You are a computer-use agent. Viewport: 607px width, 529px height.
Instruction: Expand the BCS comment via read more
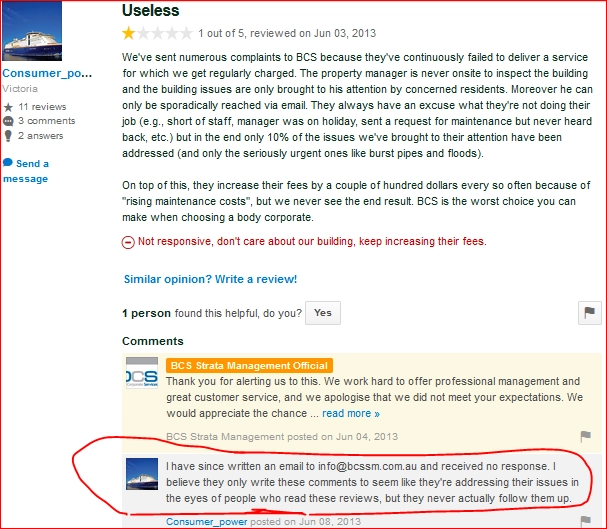coord(351,413)
